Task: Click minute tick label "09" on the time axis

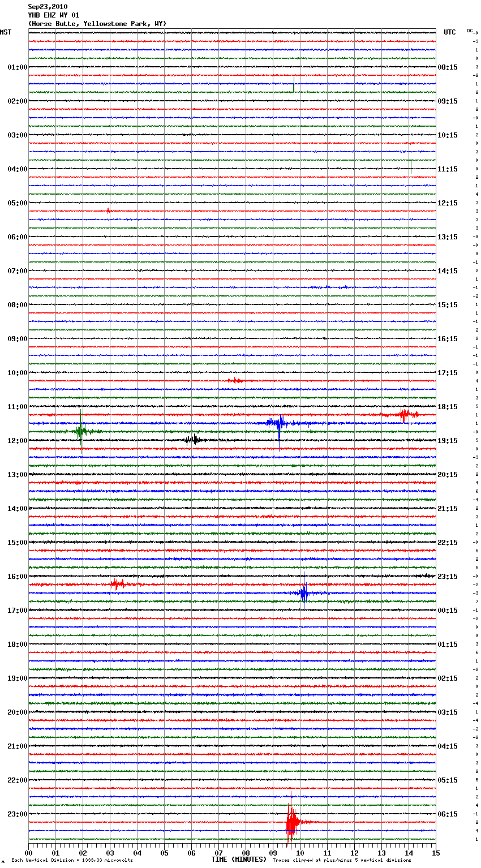Action: [273, 853]
